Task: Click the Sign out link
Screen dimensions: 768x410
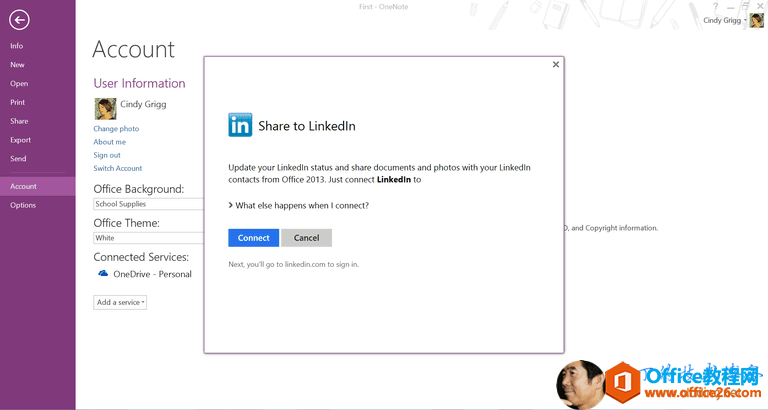Action: pyautogui.click(x=107, y=155)
